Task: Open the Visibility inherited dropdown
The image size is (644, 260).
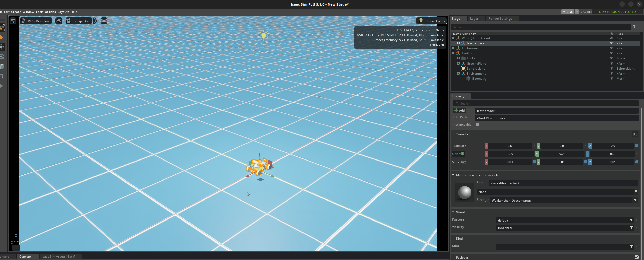Action: click(565, 228)
